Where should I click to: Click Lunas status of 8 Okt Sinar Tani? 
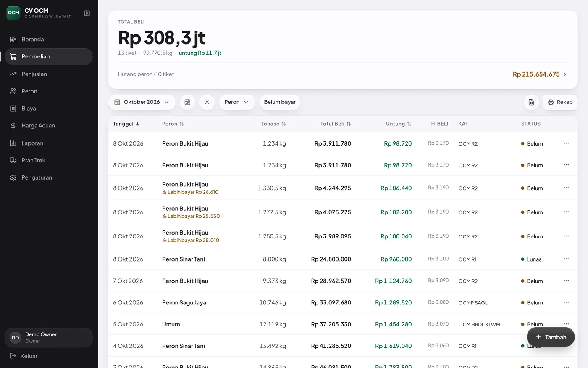pos(531,259)
